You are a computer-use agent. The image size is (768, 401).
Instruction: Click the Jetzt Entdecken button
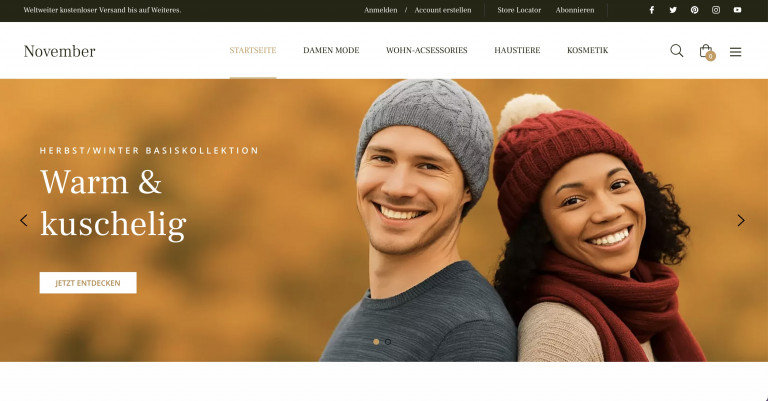88,283
